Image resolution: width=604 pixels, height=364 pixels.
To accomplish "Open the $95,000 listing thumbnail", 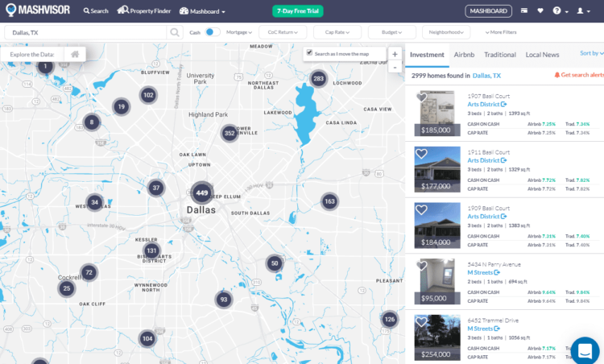I will click(x=437, y=281).
